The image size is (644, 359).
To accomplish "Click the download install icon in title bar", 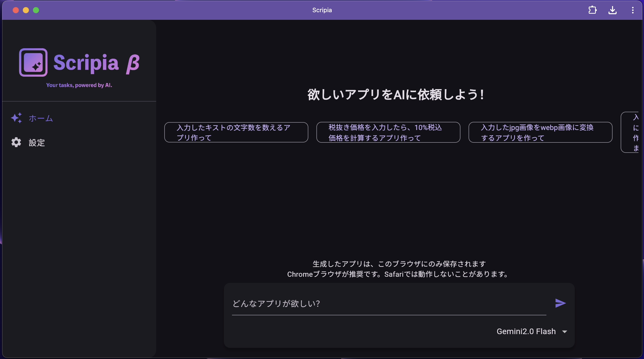I will [612, 10].
